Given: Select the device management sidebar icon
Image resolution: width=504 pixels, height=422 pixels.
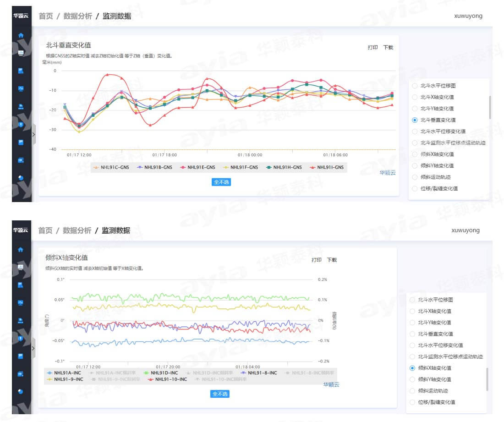Looking at the screenshot, I should coord(21,107).
